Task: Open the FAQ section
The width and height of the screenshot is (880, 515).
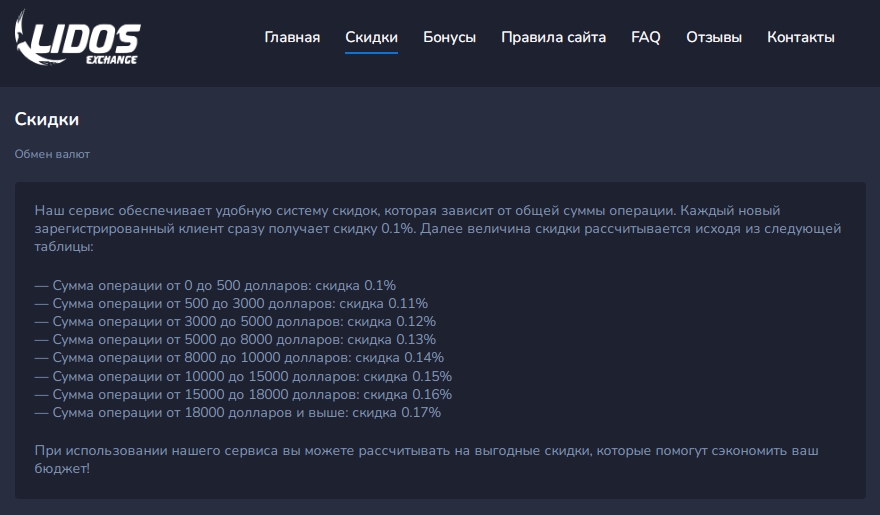Action: click(645, 37)
